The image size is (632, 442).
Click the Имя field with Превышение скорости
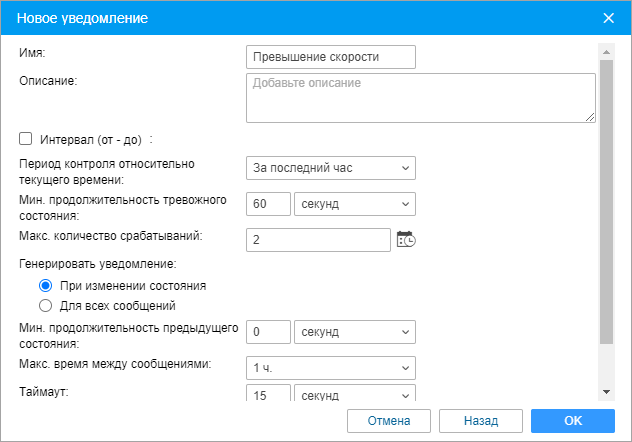coord(330,57)
